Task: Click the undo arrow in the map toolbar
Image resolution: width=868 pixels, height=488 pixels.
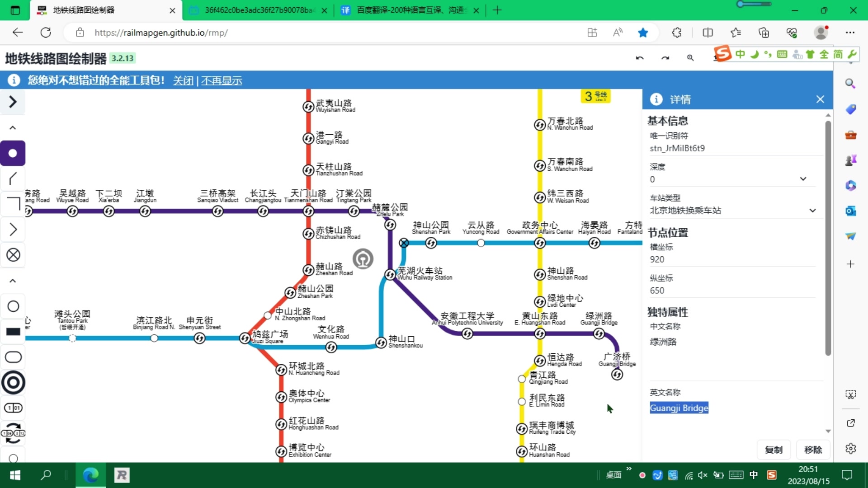Action: (x=640, y=58)
